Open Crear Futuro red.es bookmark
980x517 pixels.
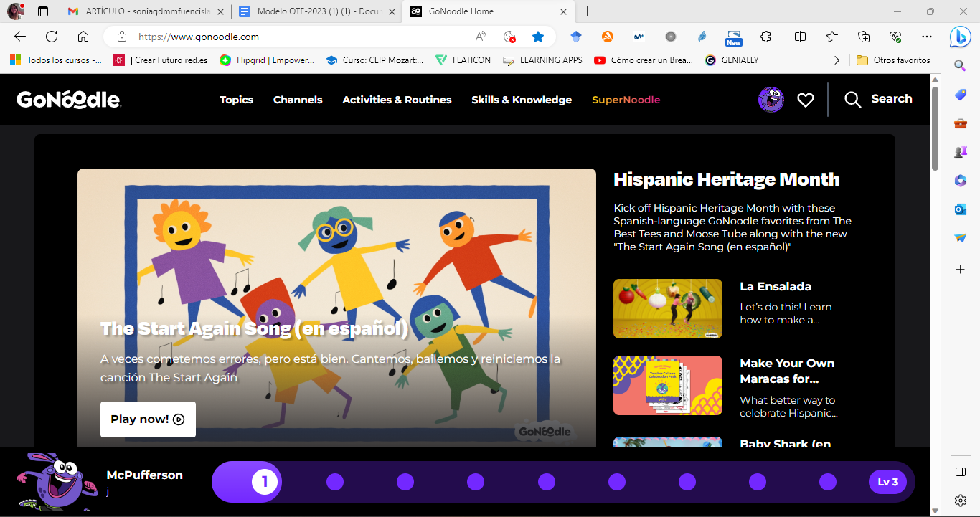[x=161, y=60]
